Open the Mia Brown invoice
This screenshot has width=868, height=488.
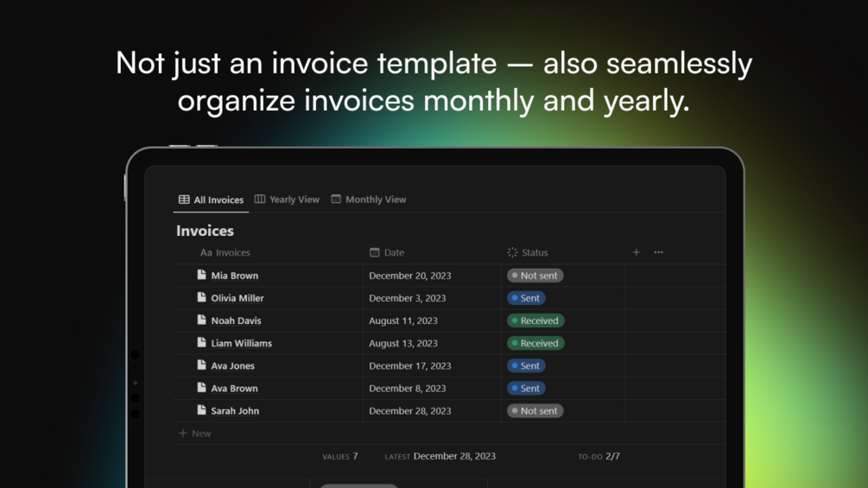[234, 276]
